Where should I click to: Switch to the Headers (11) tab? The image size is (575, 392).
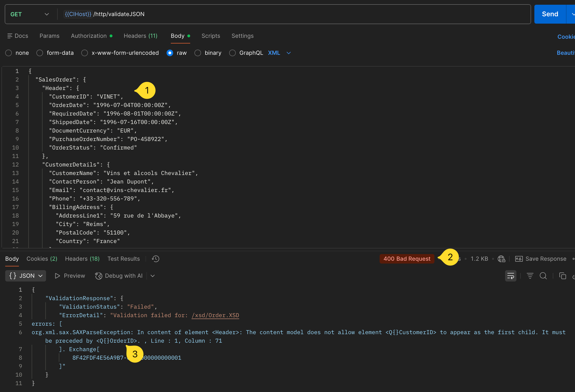pyautogui.click(x=141, y=36)
